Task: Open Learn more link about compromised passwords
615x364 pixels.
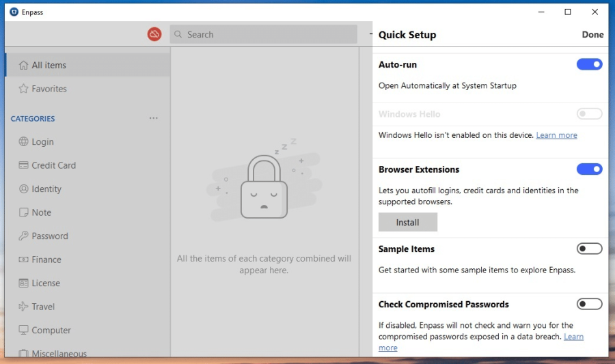Action: 573,337
